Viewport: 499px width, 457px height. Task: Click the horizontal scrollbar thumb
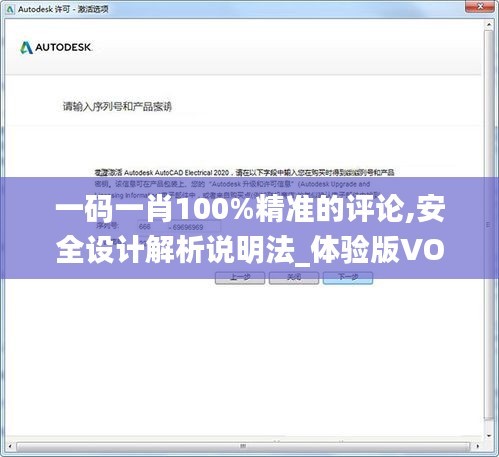(x=243, y=446)
